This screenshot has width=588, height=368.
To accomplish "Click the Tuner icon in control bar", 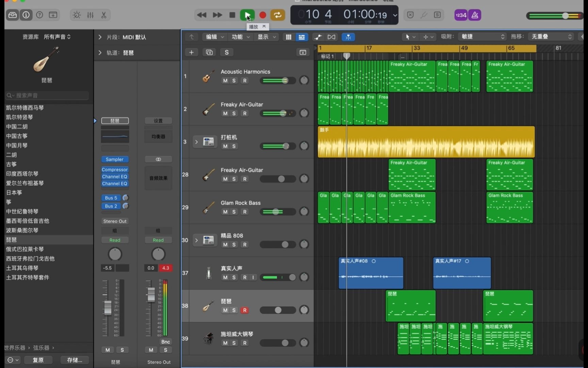I will [424, 15].
